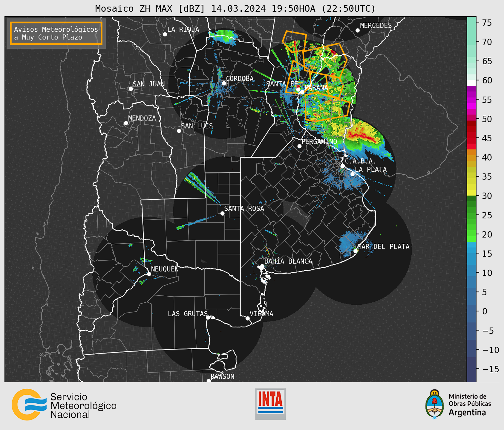Click the 'SANTA ROSA' map label
The width and height of the screenshot is (504, 430).
coord(244,208)
